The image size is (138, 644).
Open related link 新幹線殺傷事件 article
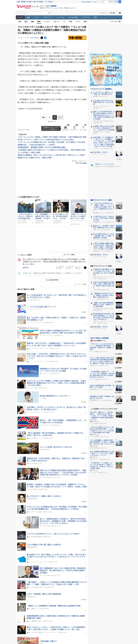(x=42, y=147)
